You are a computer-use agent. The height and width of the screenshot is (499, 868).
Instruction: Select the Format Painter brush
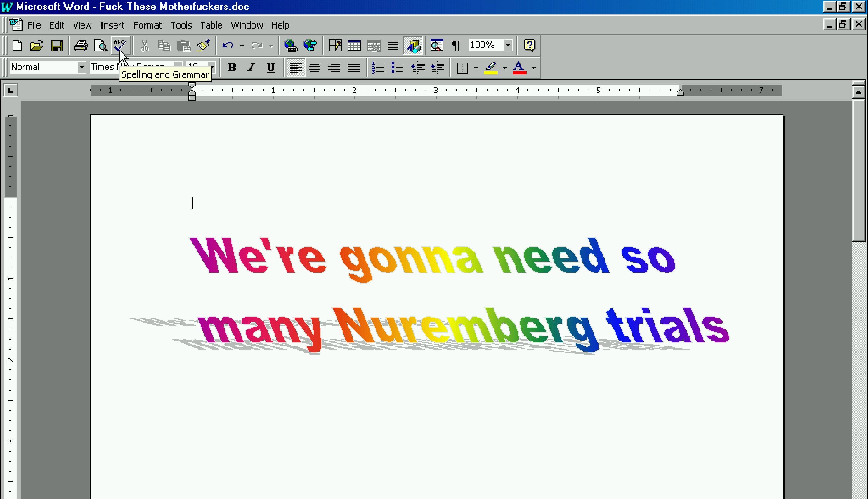[x=203, y=45]
